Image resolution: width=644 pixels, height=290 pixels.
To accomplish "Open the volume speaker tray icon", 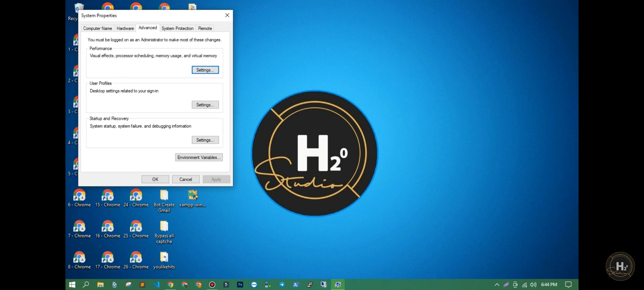I will click(533, 285).
